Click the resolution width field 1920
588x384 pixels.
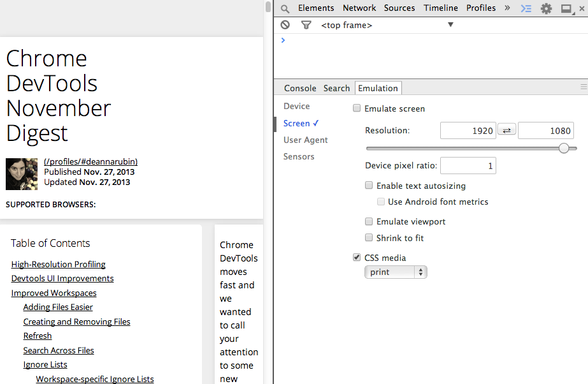point(468,131)
